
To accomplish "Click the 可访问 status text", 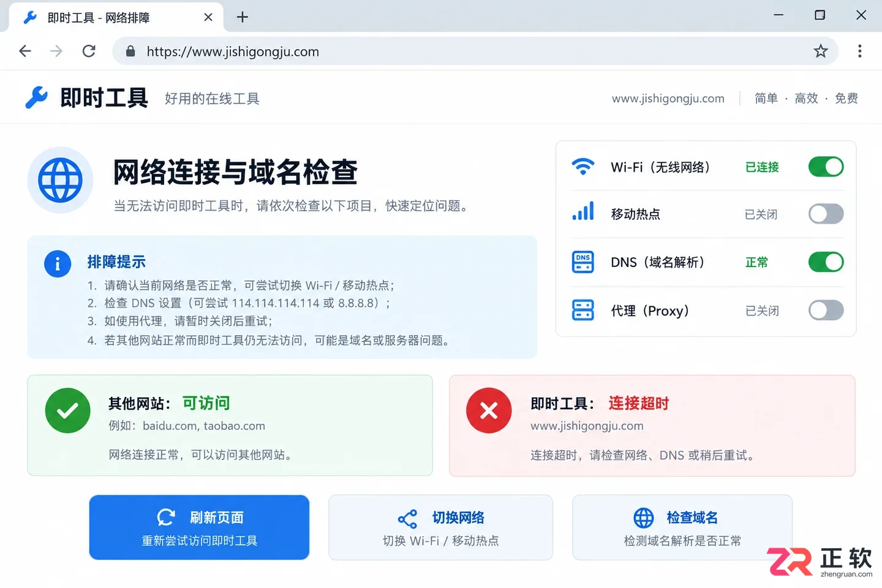I will tap(206, 403).
